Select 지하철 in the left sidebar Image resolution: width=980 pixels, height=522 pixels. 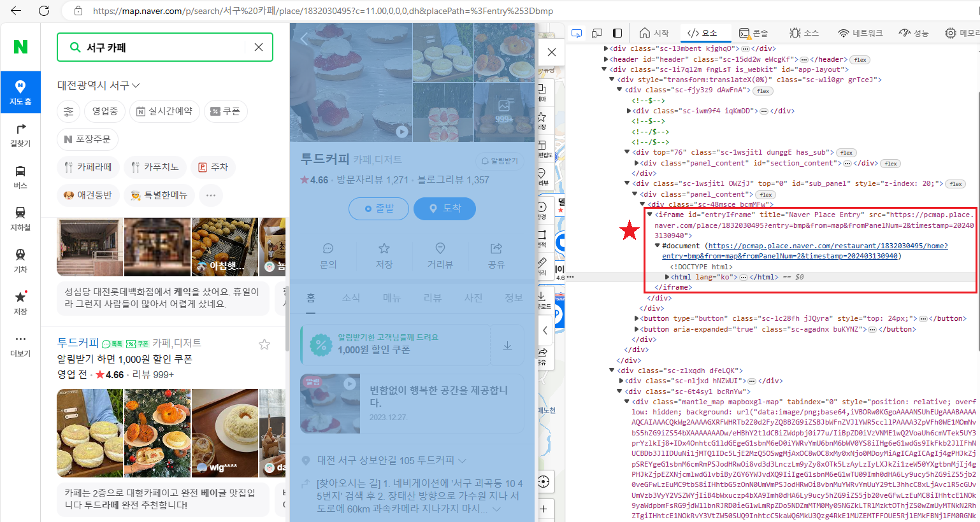point(20,219)
